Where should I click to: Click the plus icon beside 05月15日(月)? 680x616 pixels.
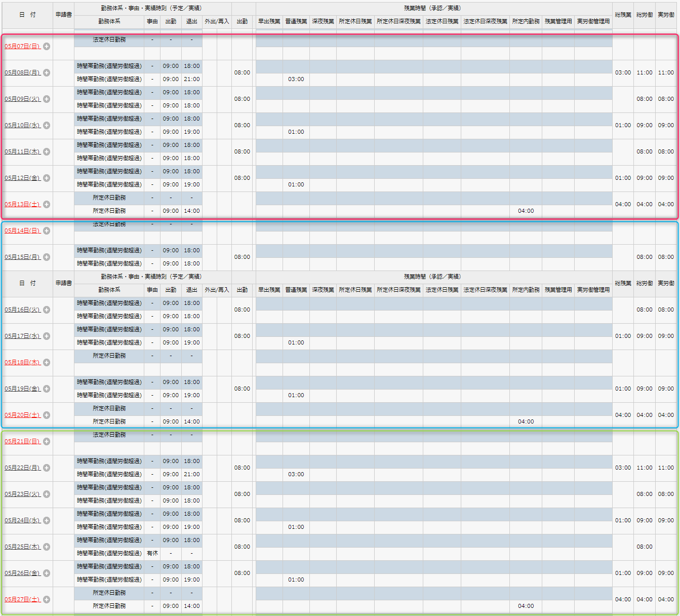click(x=47, y=257)
